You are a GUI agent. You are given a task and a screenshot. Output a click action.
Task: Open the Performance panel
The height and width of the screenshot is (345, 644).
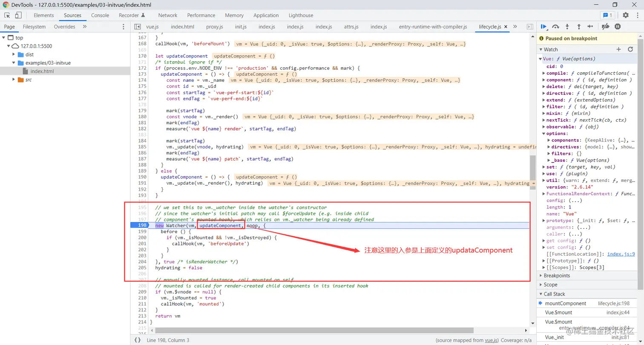coord(201,15)
